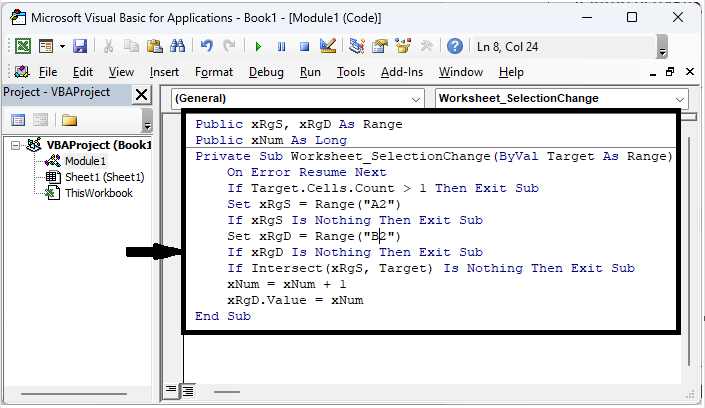Click Insert UserForm toolbar icon
This screenshot has height=408, width=705.
(x=46, y=46)
